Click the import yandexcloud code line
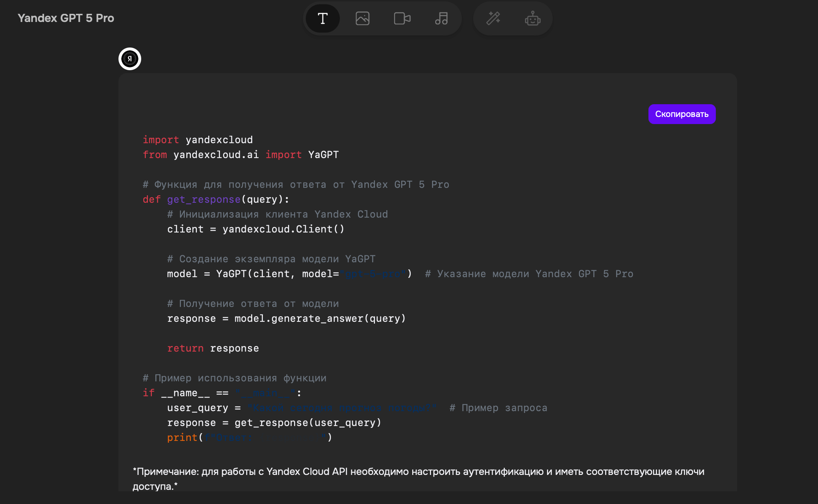This screenshot has width=818, height=504. [x=198, y=140]
